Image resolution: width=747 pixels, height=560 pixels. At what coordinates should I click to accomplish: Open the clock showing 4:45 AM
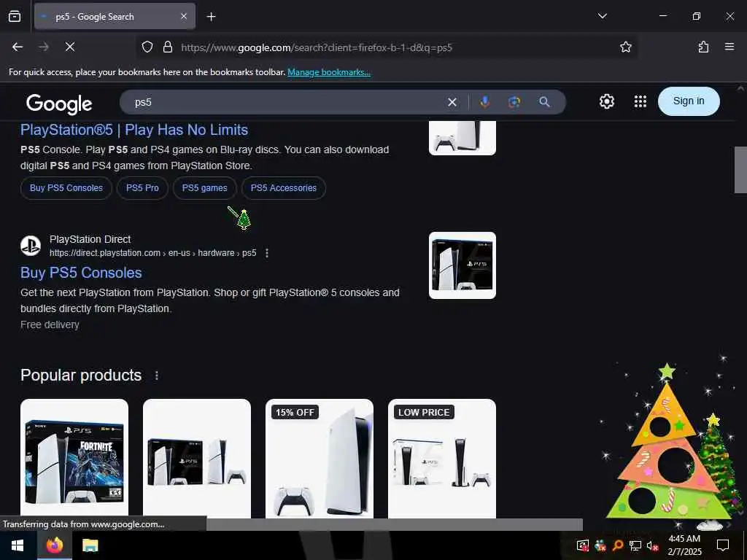pyautogui.click(x=684, y=545)
